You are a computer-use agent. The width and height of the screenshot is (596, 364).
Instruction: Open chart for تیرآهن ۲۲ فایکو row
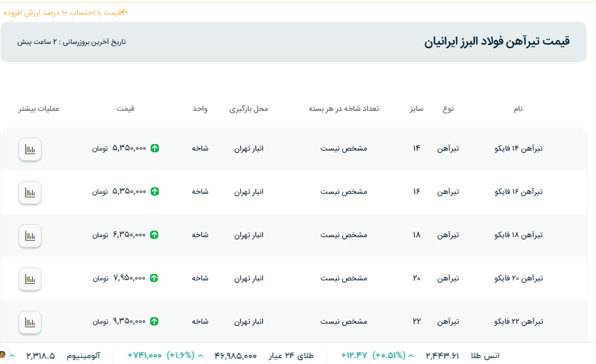click(30, 323)
